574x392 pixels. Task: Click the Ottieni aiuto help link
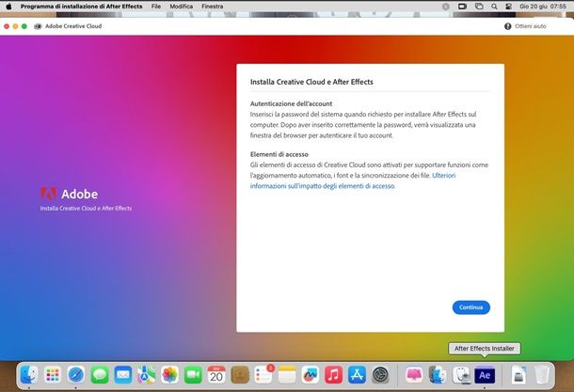pyautogui.click(x=530, y=26)
